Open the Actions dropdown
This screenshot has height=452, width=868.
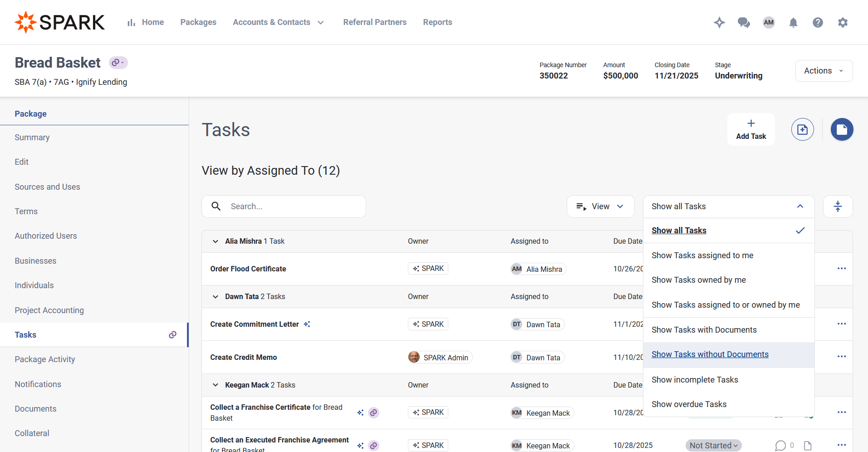pos(824,71)
